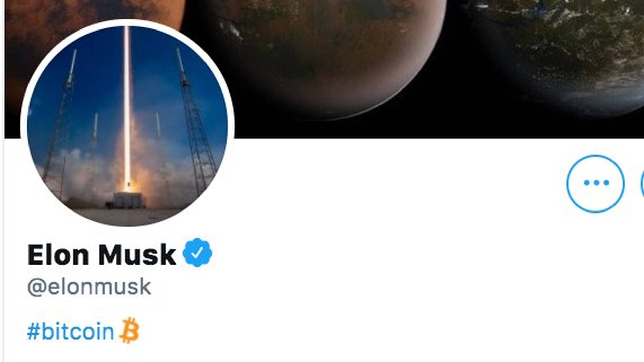This screenshot has height=362, width=644.
Task: Click the partially visible button beside the three-dot button
Action: point(642,183)
